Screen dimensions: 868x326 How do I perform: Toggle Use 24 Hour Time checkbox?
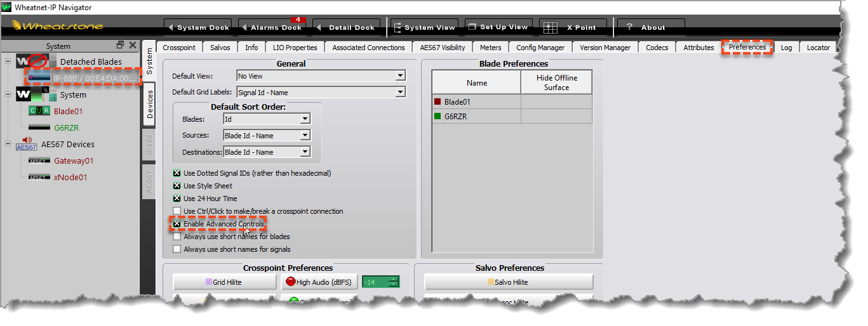177,199
